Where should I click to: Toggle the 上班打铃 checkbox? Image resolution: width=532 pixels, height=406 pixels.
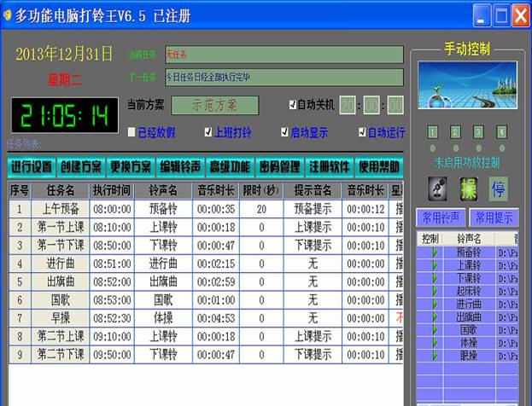pyautogui.click(x=208, y=132)
